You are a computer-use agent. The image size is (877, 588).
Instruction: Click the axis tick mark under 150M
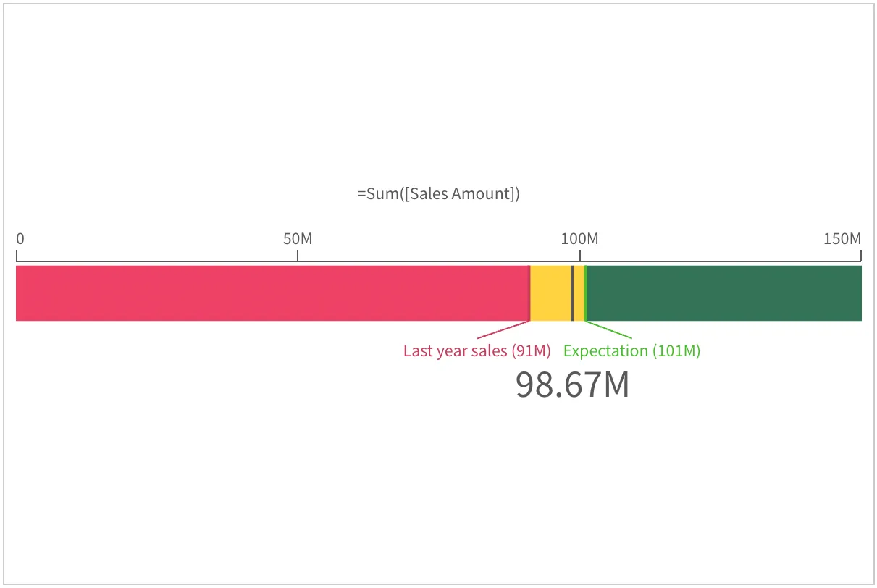tap(861, 255)
